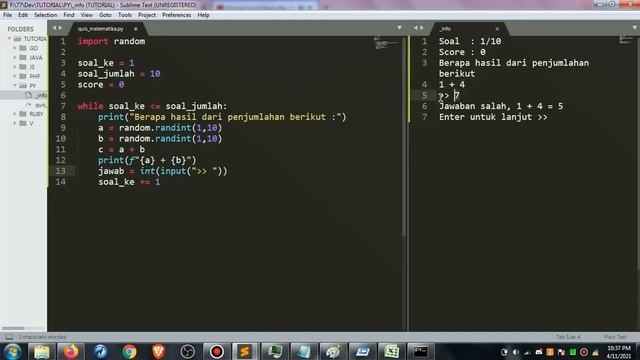Select the GO folder icon
The height and width of the screenshot is (360, 640).
[x=23, y=48]
